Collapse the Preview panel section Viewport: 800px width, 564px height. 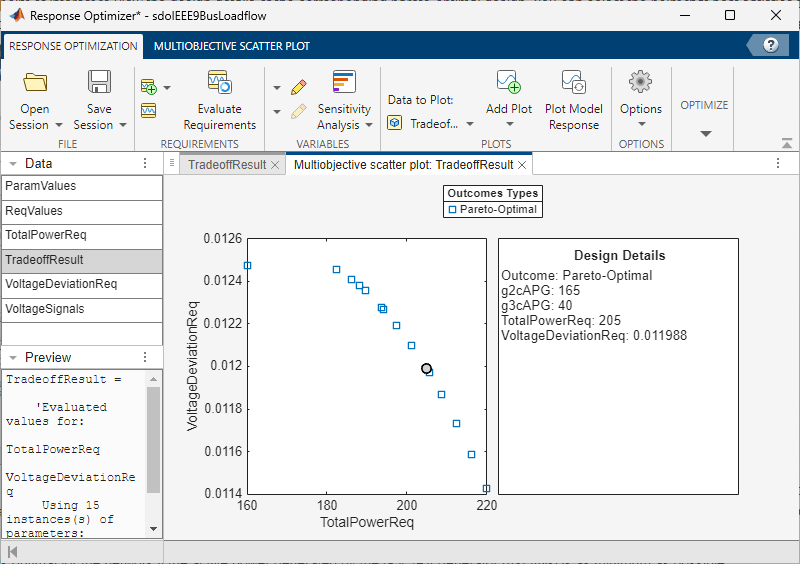[x=11, y=358]
